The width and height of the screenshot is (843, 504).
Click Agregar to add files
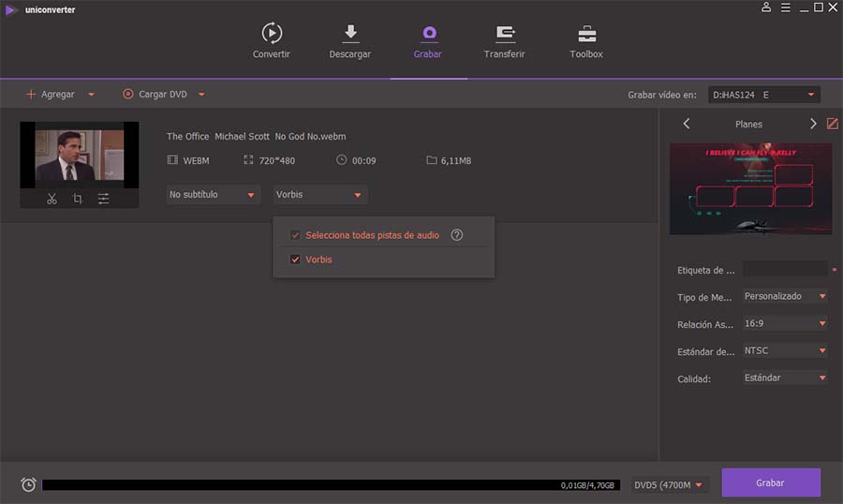(51, 94)
